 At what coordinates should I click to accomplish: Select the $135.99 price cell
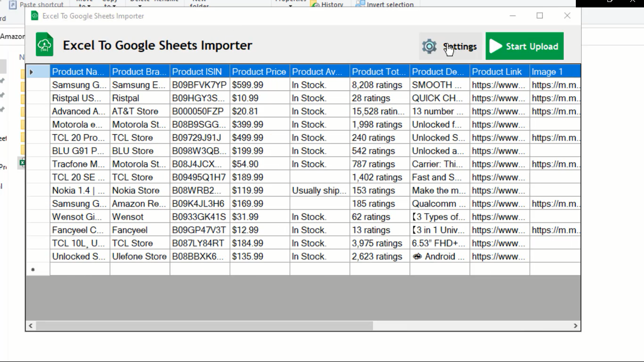coord(260,256)
